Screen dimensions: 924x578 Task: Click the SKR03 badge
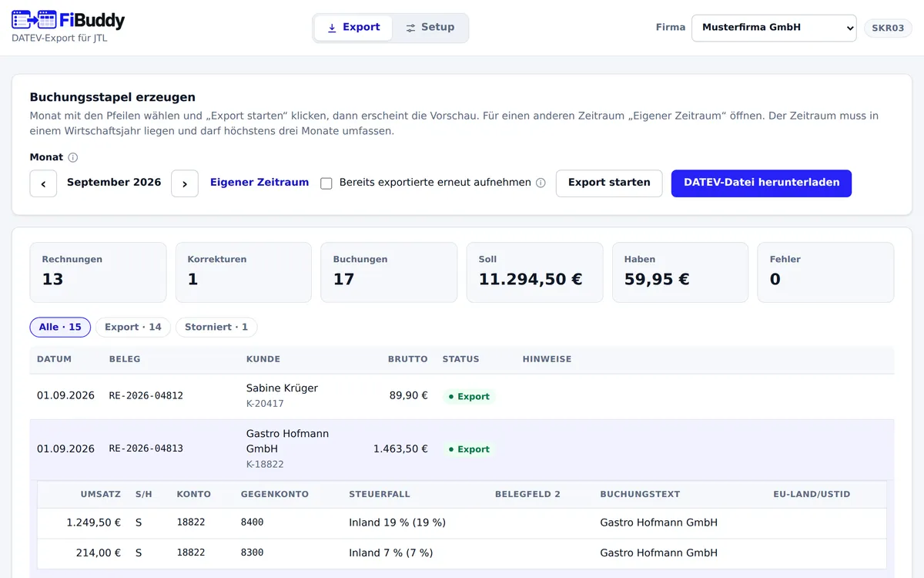(x=888, y=28)
